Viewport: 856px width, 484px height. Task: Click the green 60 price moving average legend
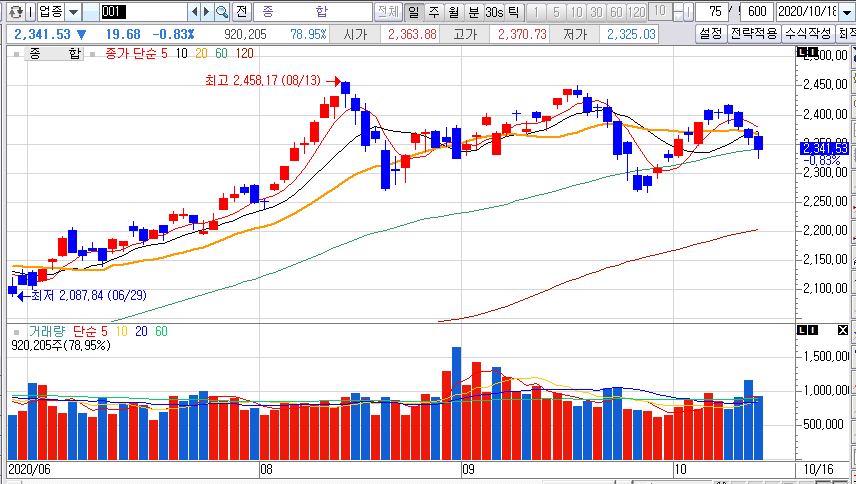(221, 53)
